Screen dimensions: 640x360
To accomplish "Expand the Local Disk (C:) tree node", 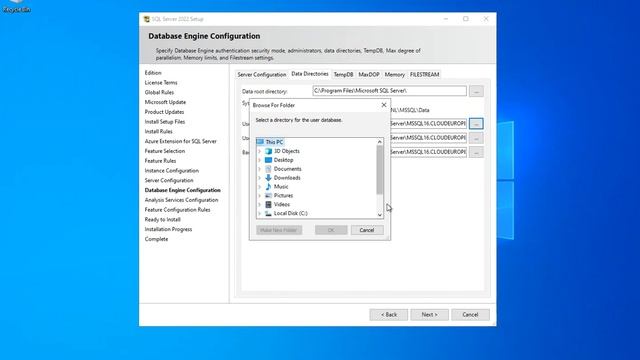I will click(x=260, y=213).
